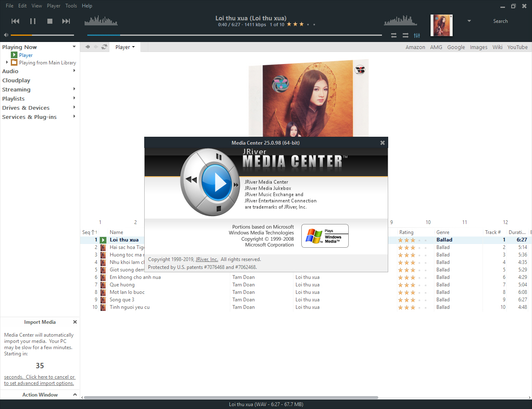Open the Player menu
The height and width of the screenshot is (409, 532).
tap(54, 6)
